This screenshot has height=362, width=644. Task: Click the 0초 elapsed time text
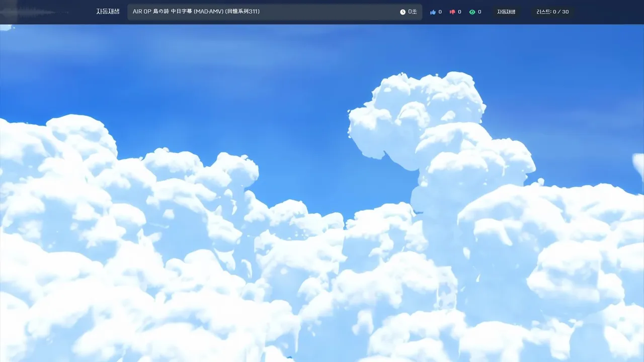click(x=412, y=12)
